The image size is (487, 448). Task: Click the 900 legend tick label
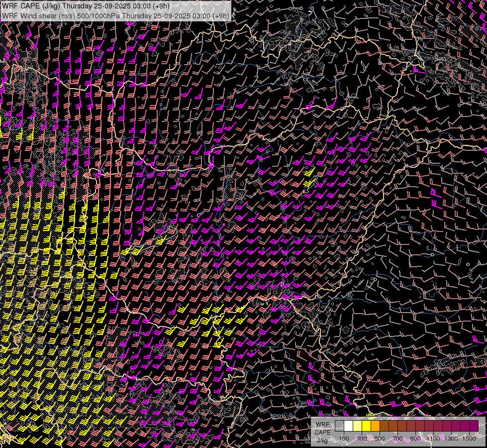coord(415,439)
